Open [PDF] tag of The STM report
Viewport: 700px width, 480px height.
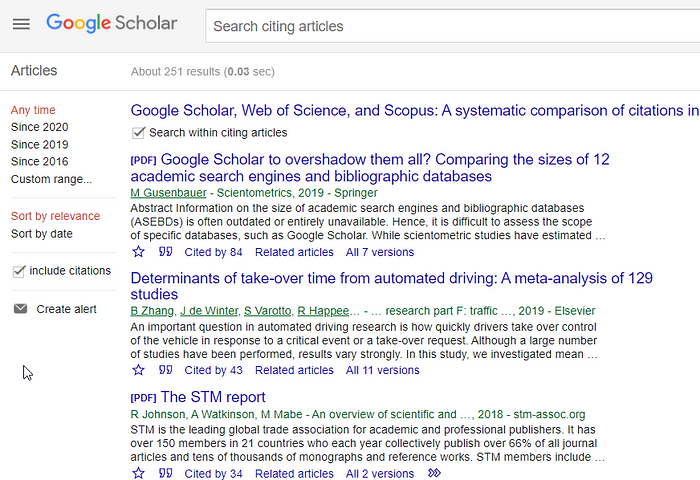click(x=143, y=398)
